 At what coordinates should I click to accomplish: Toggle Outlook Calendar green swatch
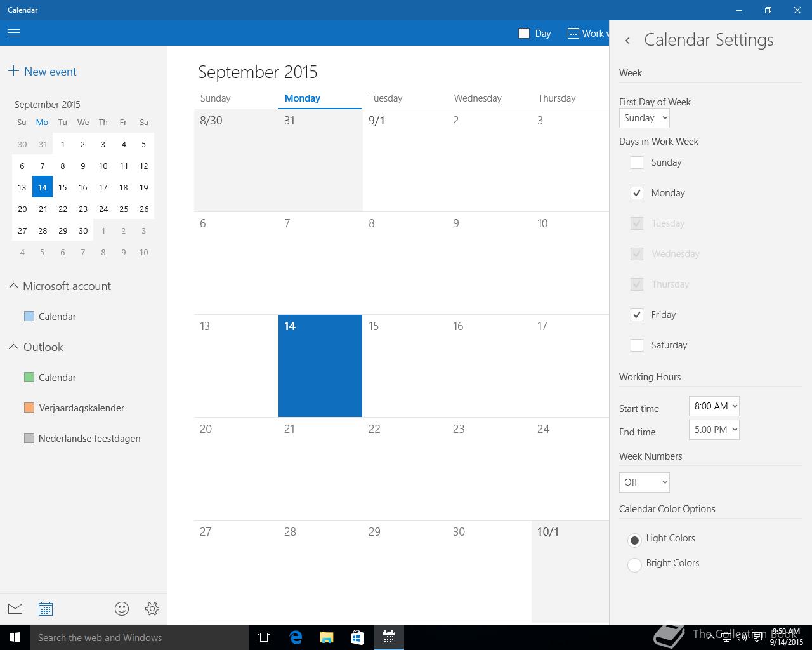(29, 377)
